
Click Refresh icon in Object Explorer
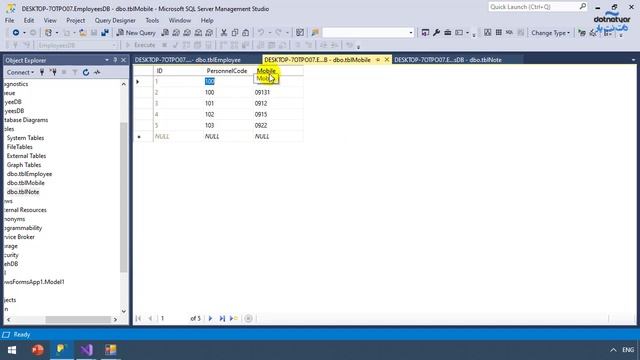[86, 72]
